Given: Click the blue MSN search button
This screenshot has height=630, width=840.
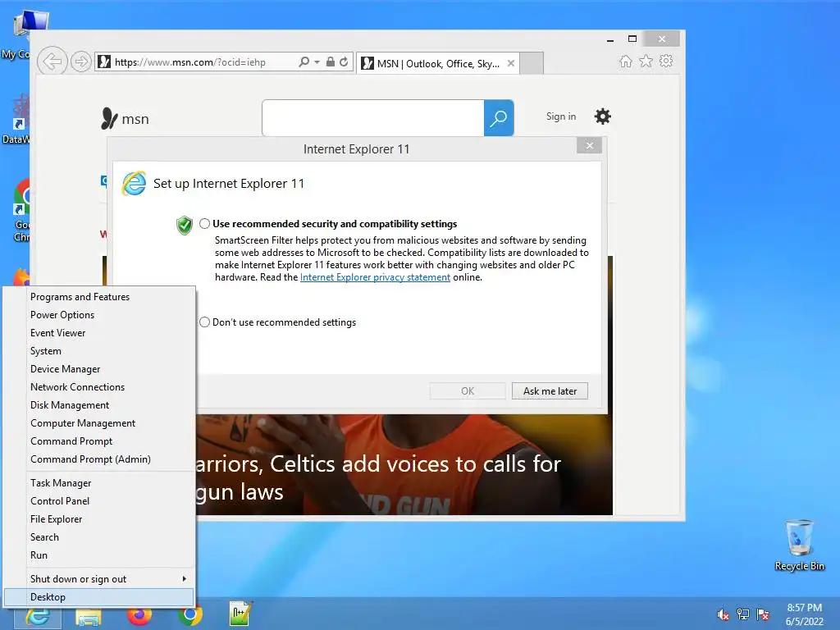Looking at the screenshot, I should 499,118.
